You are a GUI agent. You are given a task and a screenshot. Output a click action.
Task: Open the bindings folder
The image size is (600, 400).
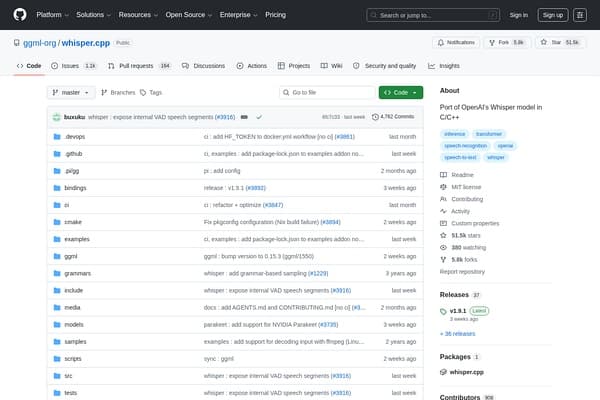pos(75,188)
